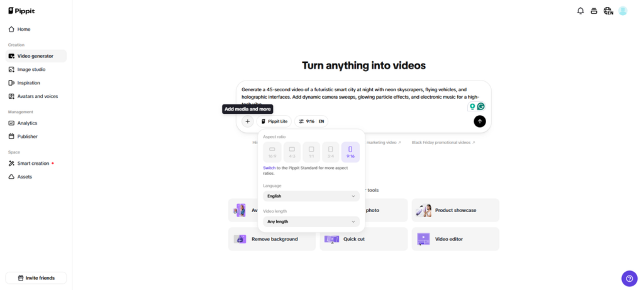Go to Image studio in sidebar
This screenshot has width=644, height=290.
(x=31, y=69)
